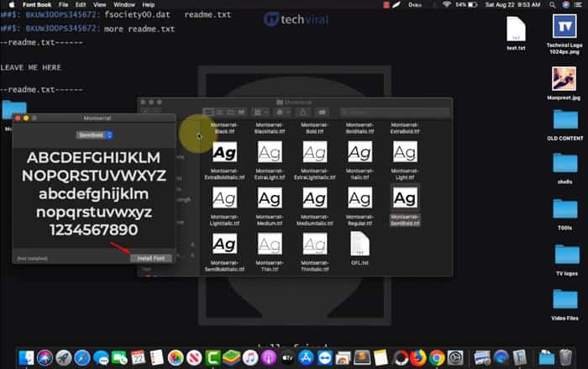Image resolution: width=588 pixels, height=369 pixels.
Task: Click the Spotlight search icon
Action: (553, 4)
